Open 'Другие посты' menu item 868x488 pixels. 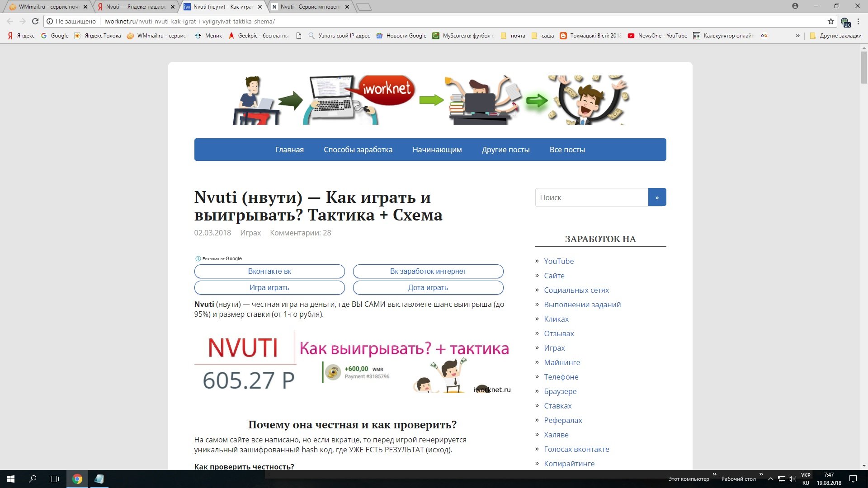coord(505,150)
